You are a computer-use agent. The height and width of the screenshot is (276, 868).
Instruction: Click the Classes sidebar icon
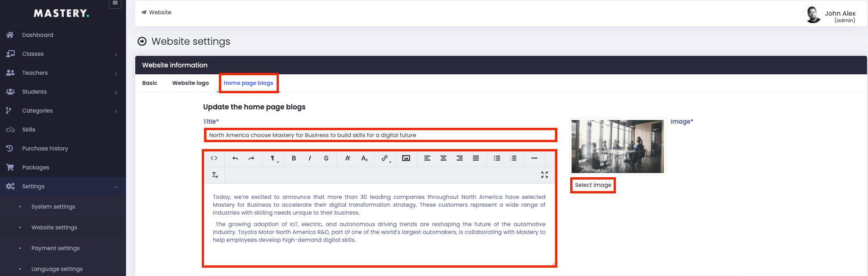pos(10,54)
